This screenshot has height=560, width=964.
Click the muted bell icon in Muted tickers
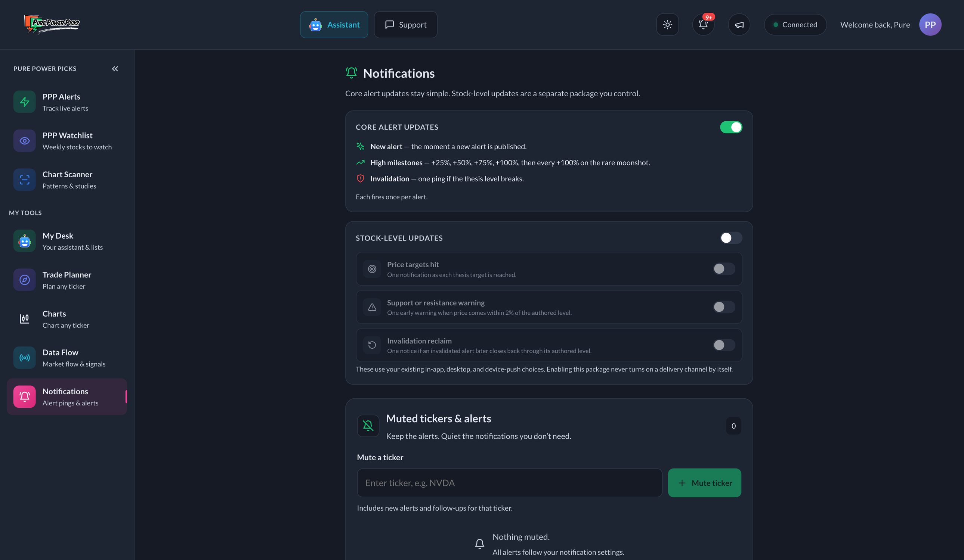(368, 426)
